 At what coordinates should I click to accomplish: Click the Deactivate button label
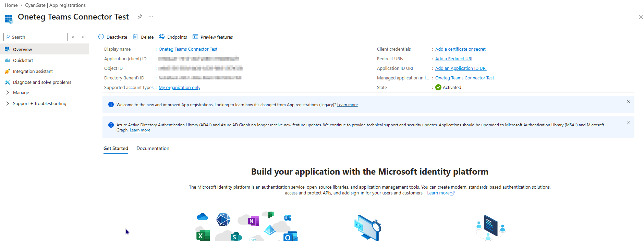[117, 37]
